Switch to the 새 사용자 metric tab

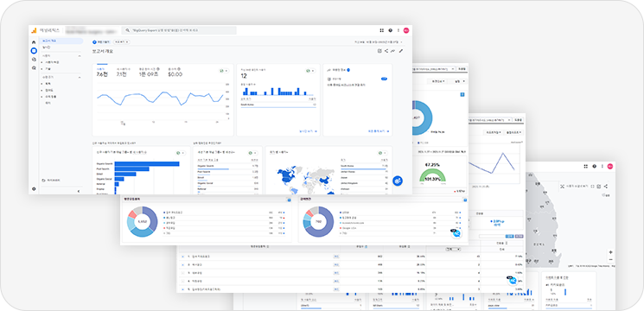click(x=124, y=73)
